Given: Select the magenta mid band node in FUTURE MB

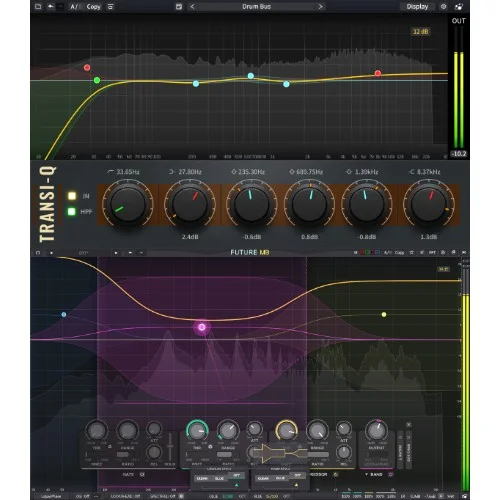Looking at the screenshot, I should tap(202, 327).
